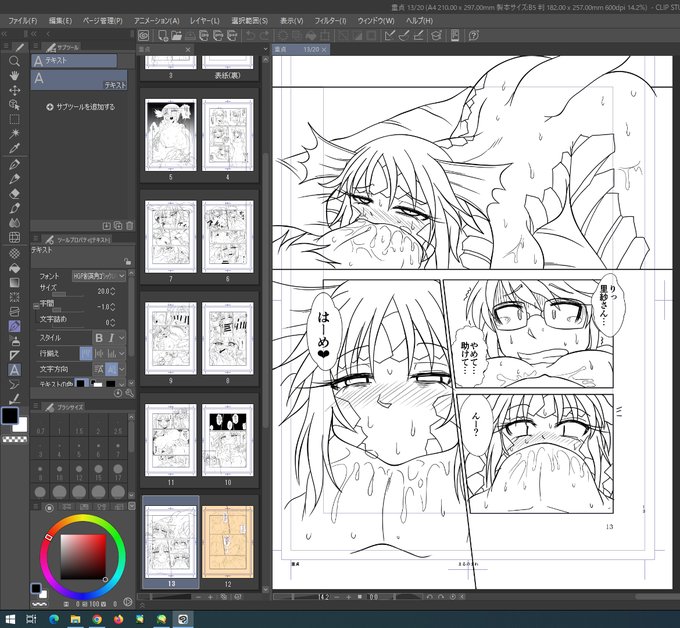This screenshot has width=680, height=628.
Task: Select the Eraser tool
Action: [14, 193]
